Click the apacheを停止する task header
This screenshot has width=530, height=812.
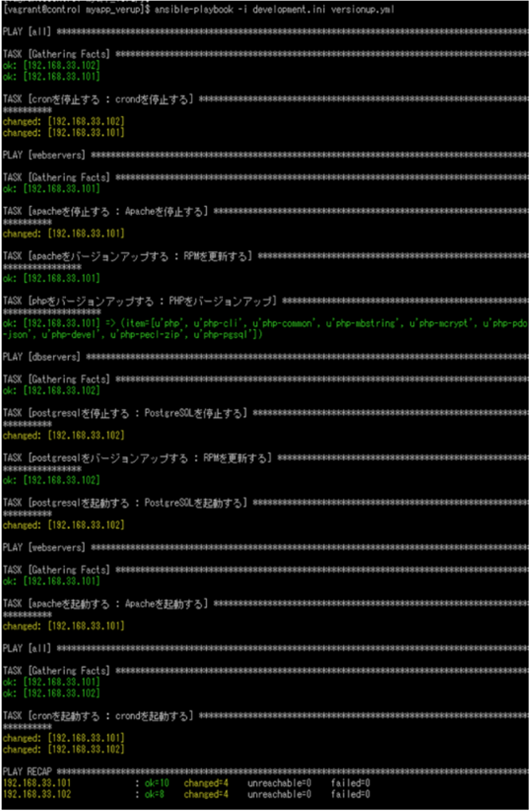point(105,212)
